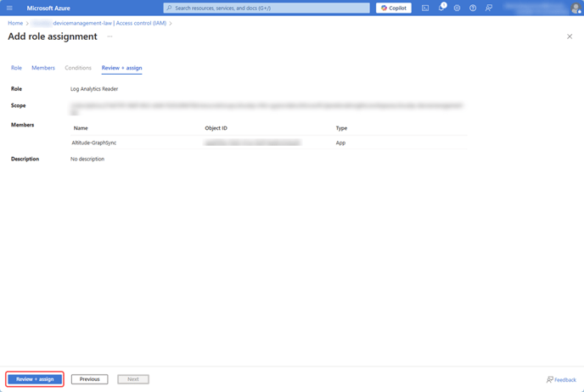Click the top bar feedback icon

click(x=489, y=8)
